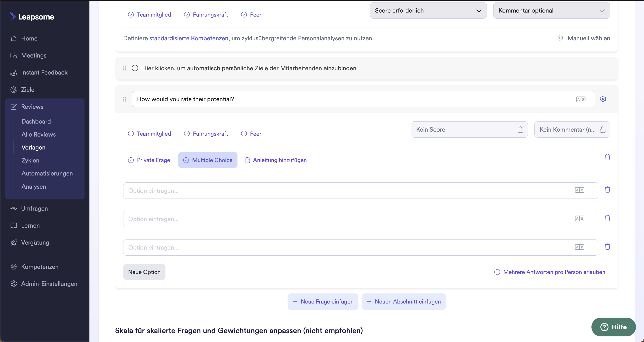Viewport: 644px width, 342px height.
Task: Open Alle Reviews in sidebar
Action: point(39,134)
